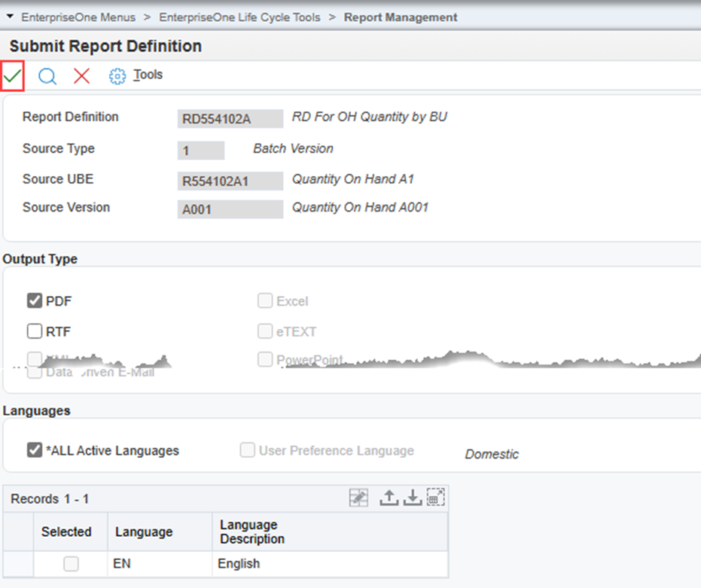Viewport: 701px width, 588px height.
Task: Click the Source Type field
Action: point(201,151)
